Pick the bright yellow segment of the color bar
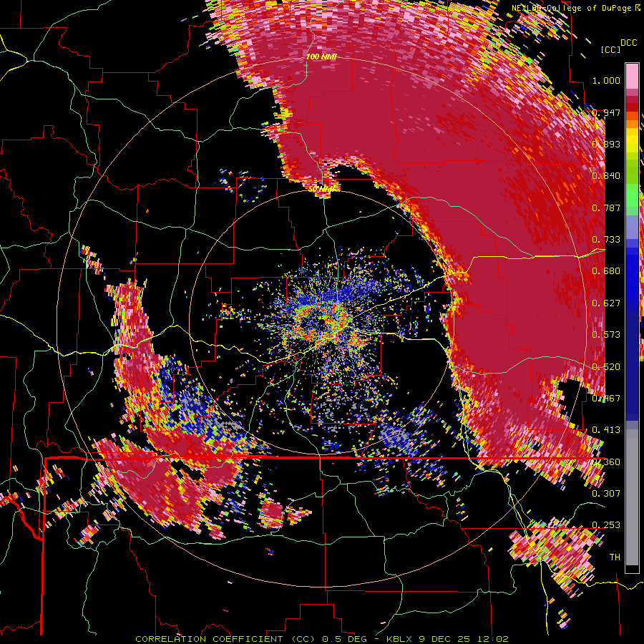Viewport: 644px width, 644px height. tap(632, 141)
